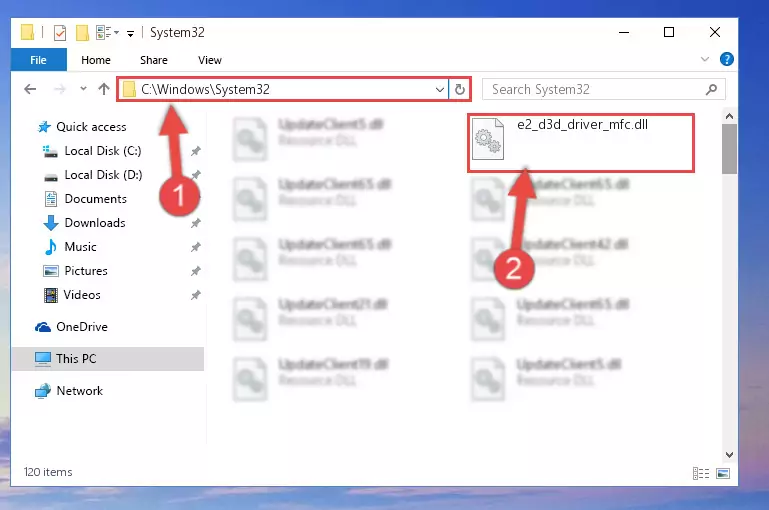The height and width of the screenshot is (510, 769).
Task: Select the e2_d3d_driver_mfc.dll file name
Action: click(x=582, y=125)
